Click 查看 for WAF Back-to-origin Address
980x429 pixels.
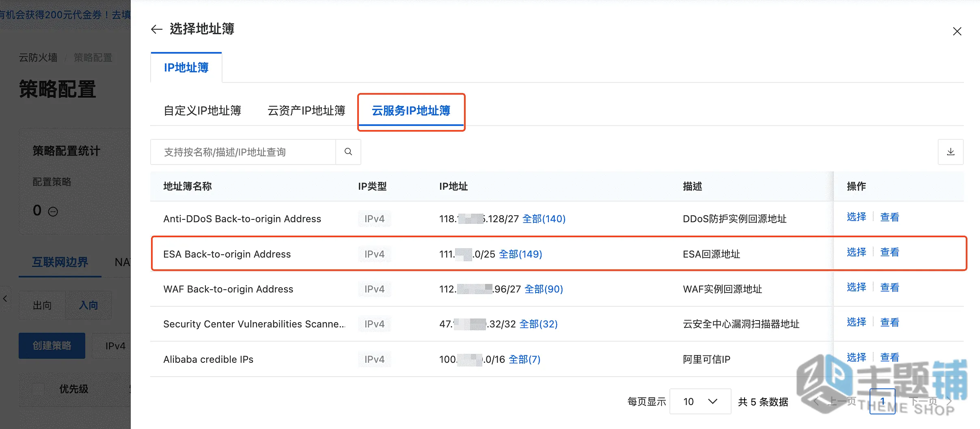(889, 287)
